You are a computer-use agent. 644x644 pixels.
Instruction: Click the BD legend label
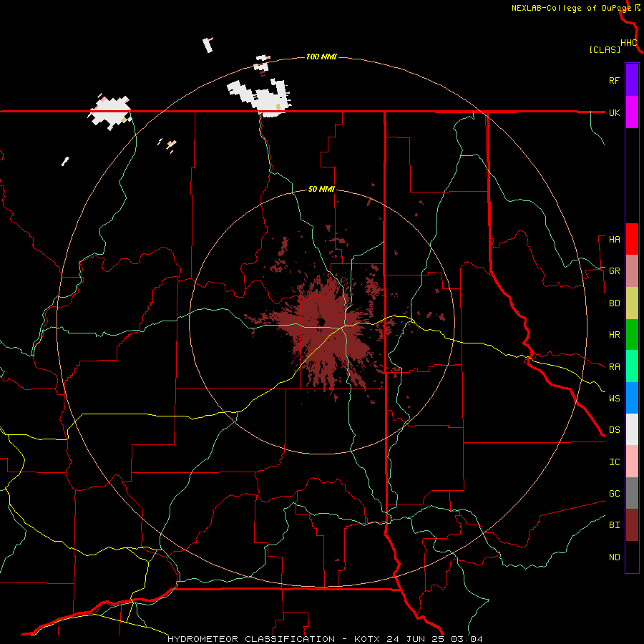[614, 303]
